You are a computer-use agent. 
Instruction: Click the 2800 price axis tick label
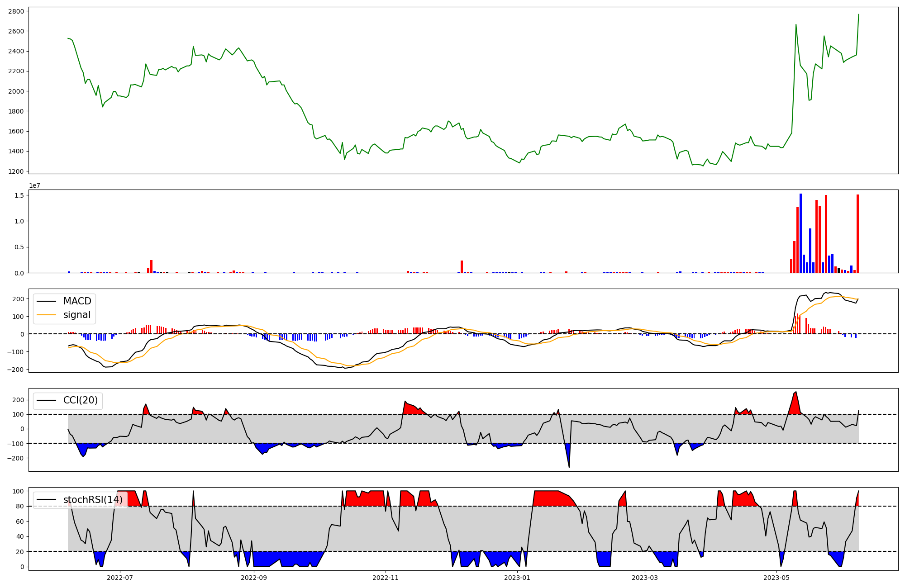(x=16, y=11)
